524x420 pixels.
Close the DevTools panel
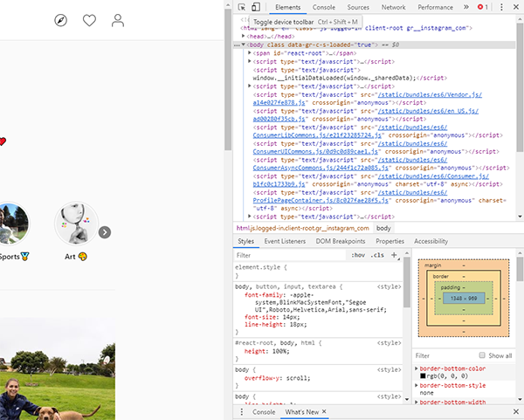point(515,7)
